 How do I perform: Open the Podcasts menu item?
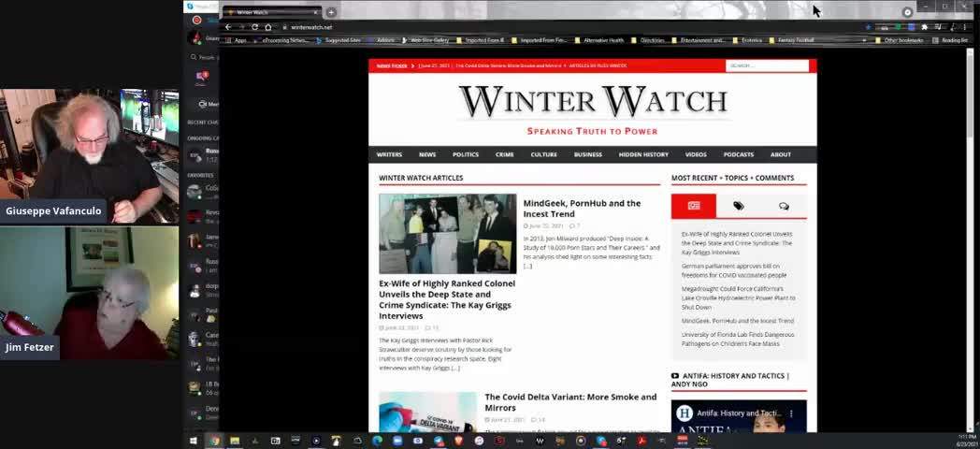(739, 154)
